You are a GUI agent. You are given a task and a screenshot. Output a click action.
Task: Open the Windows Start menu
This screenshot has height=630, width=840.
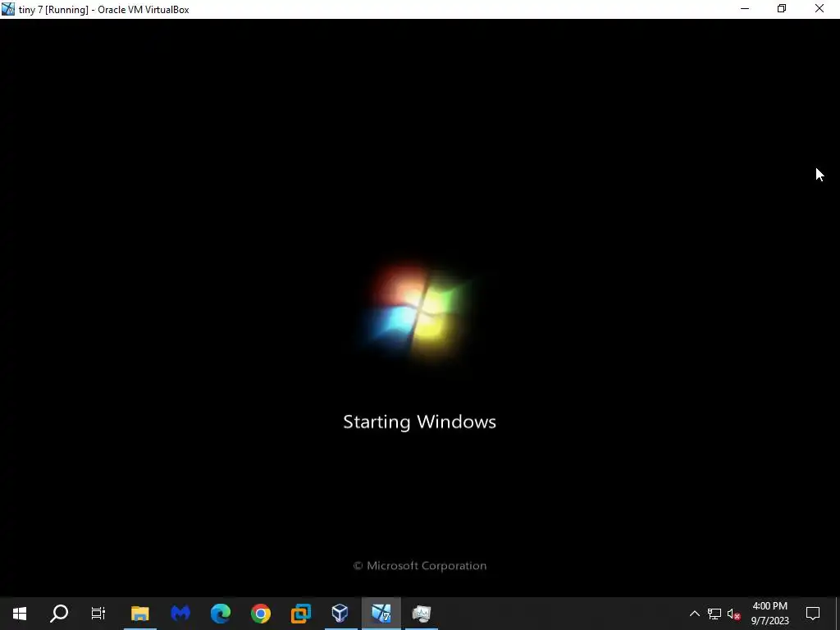coord(20,614)
